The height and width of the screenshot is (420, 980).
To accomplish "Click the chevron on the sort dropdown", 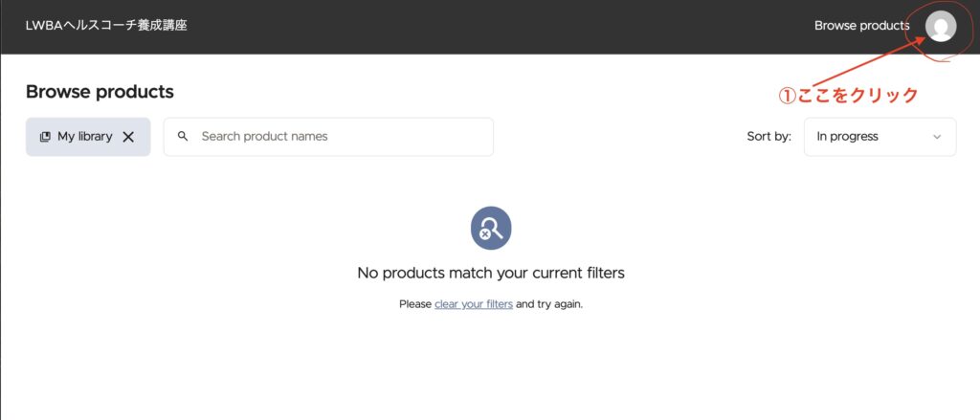I will pos(937,137).
